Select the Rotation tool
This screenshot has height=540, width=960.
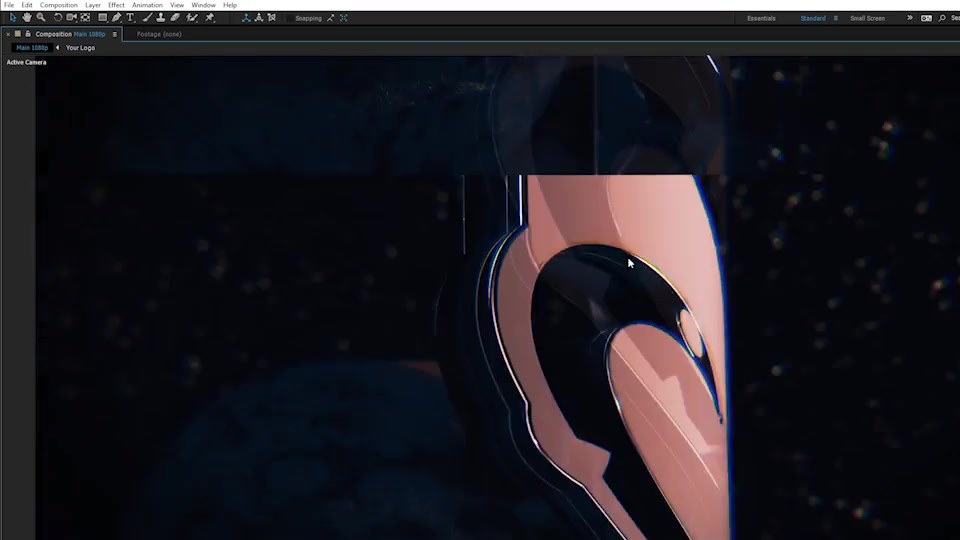pos(58,18)
